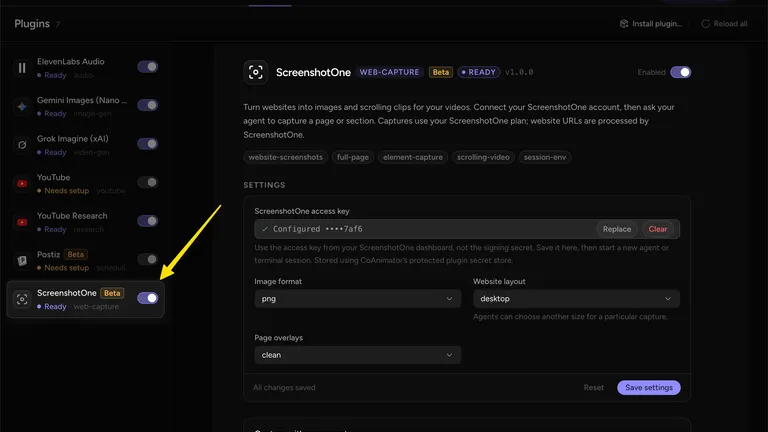Select the YouTube Needs setup row

(86, 184)
